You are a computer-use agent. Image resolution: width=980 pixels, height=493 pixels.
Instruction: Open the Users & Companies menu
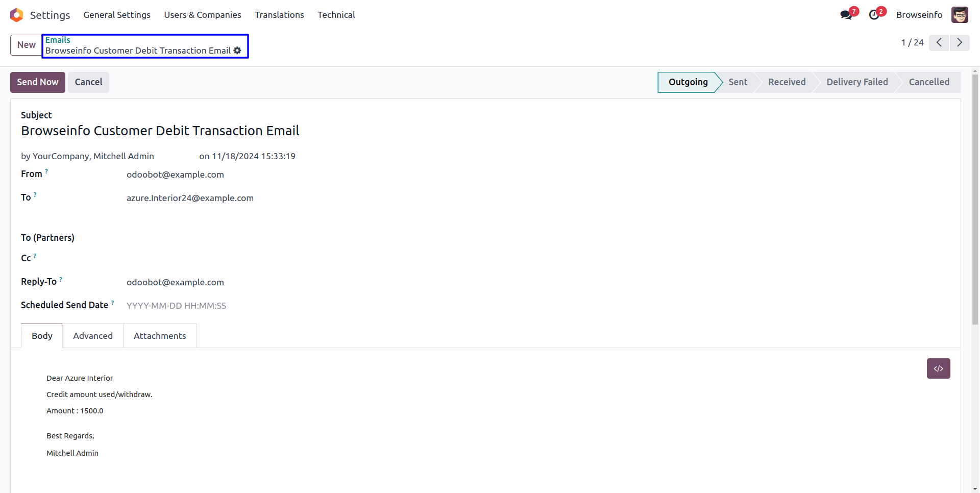coord(202,15)
